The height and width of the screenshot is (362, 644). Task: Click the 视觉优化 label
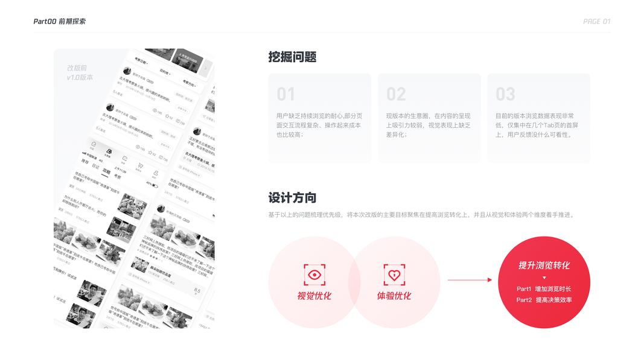tap(314, 296)
